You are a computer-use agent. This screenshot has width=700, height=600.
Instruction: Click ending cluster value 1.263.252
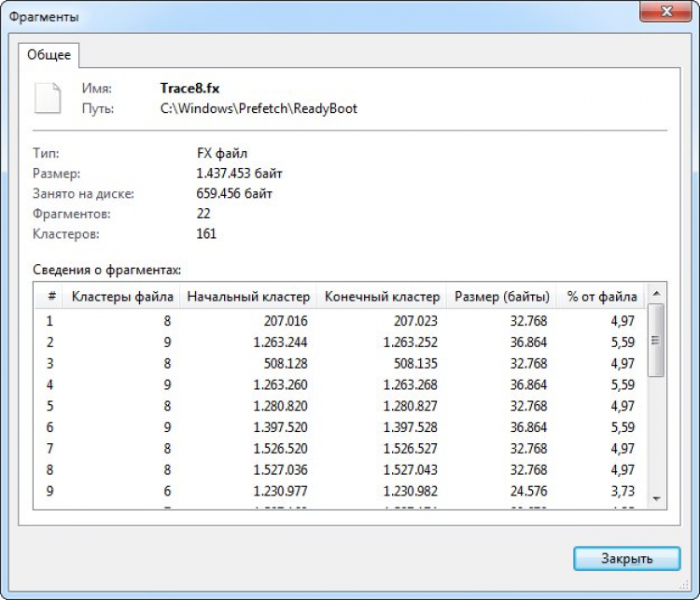[411, 342]
